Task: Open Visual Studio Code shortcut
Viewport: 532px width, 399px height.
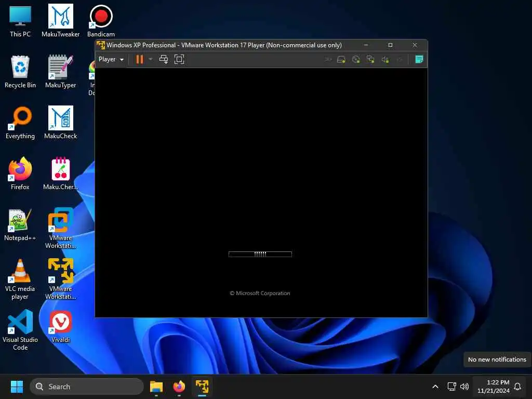Action: tap(20, 330)
